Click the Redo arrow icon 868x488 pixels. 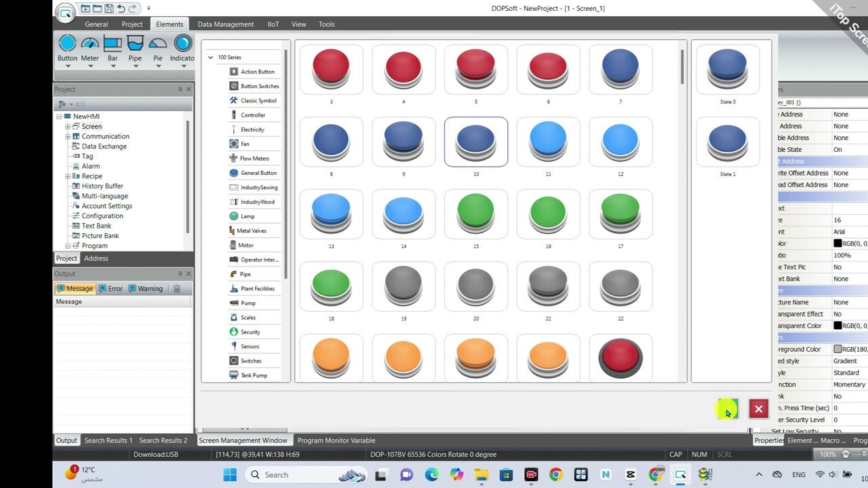tap(133, 9)
